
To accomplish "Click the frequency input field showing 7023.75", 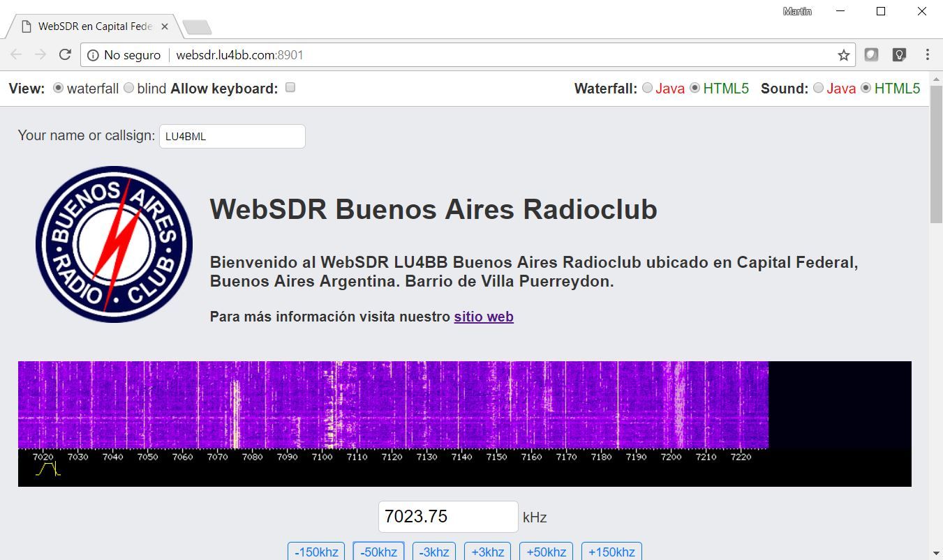I will pos(448,517).
